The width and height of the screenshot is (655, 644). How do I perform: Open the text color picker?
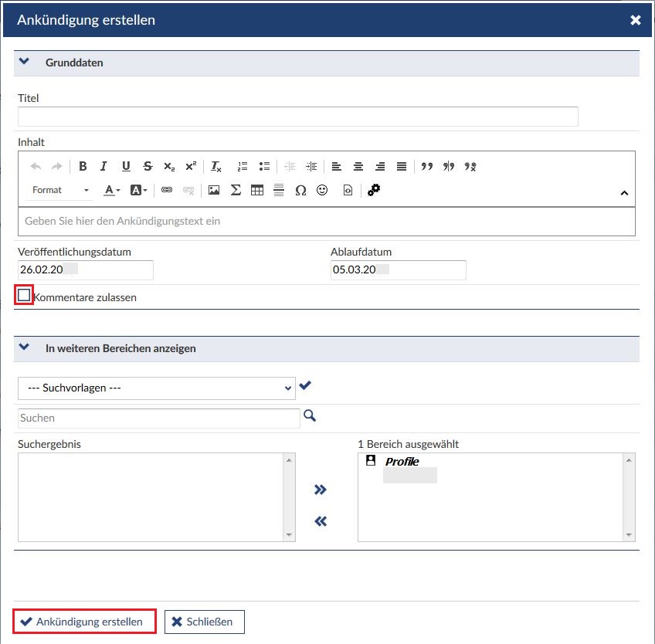tap(112, 190)
